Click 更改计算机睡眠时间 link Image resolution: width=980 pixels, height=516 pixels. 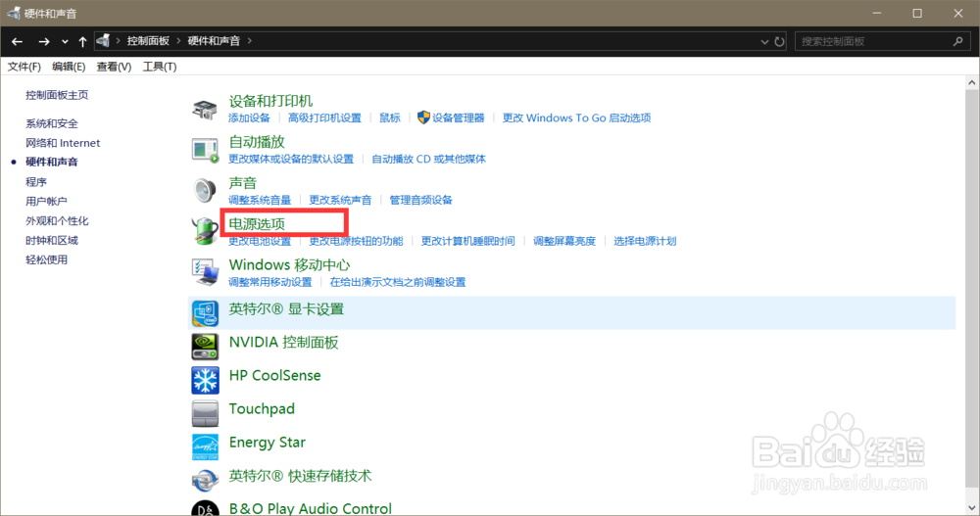(467, 241)
